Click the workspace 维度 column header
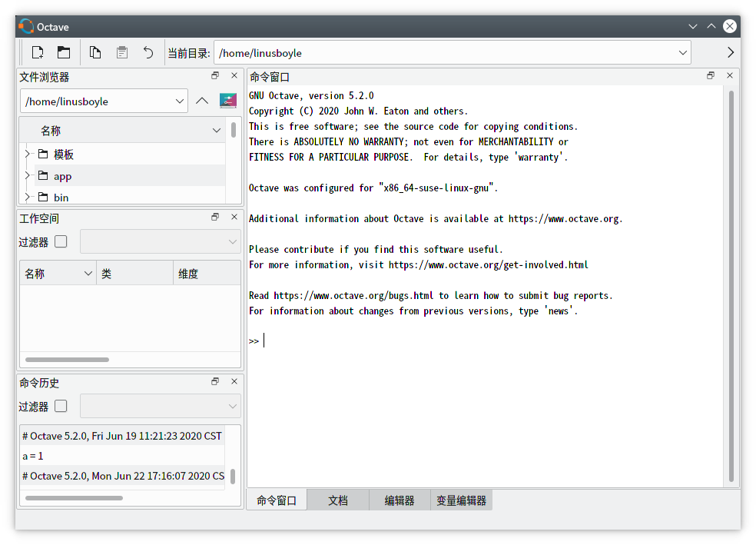Screen dimensions: 756x545 point(207,274)
